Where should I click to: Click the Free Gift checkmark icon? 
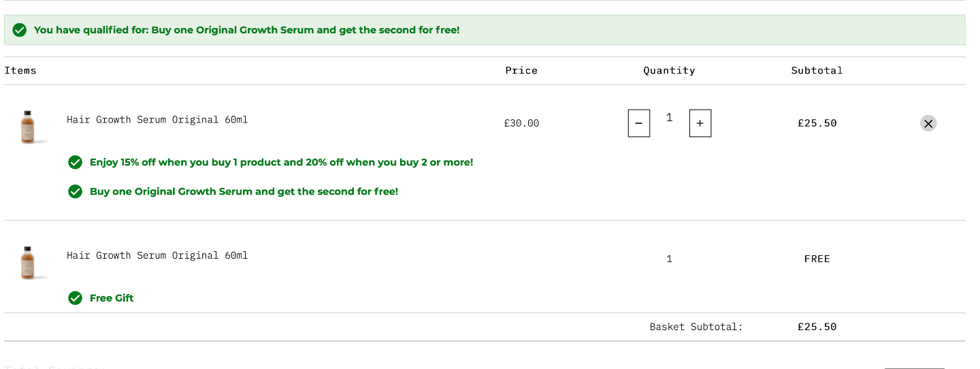[76, 298]
